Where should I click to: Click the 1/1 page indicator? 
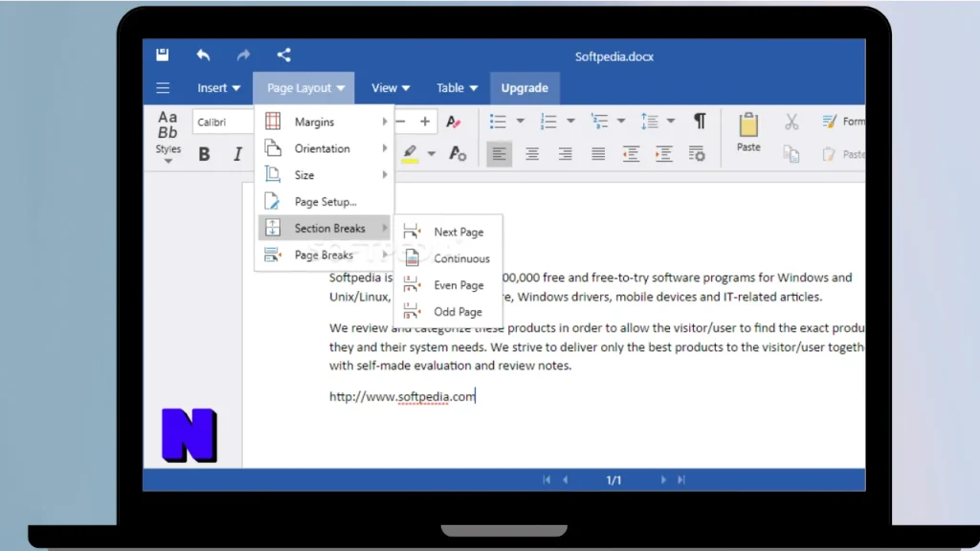613,480
